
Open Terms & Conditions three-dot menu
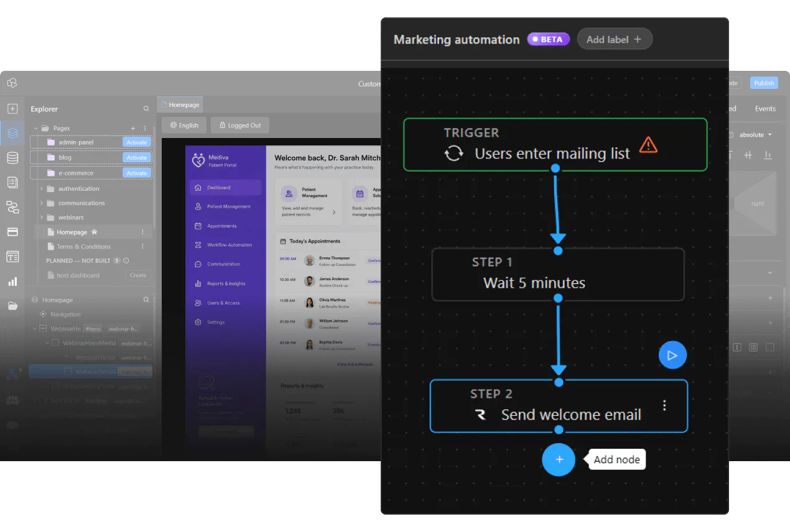[142, 247]
